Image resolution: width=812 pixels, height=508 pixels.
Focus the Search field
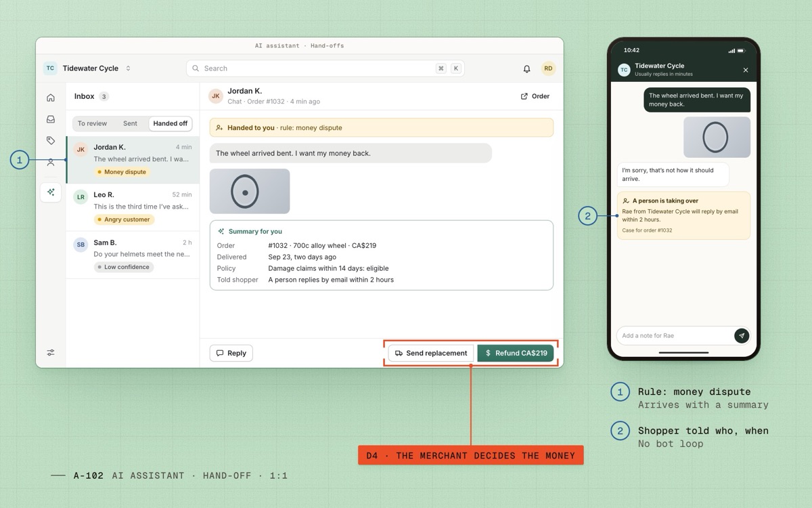click(325, 68)
